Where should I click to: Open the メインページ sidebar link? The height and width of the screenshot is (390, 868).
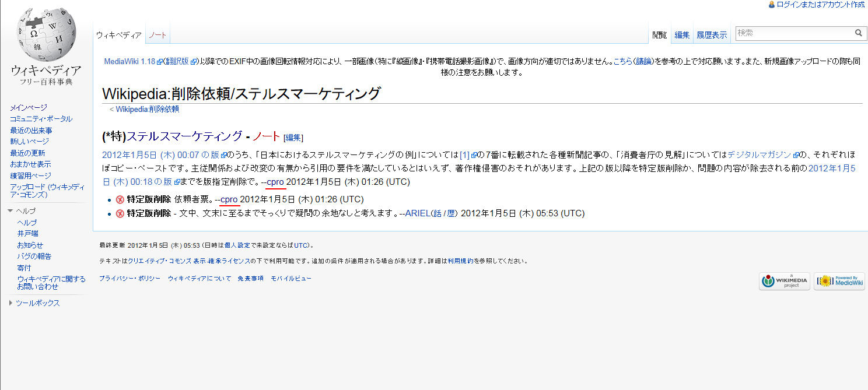(29, 108)
